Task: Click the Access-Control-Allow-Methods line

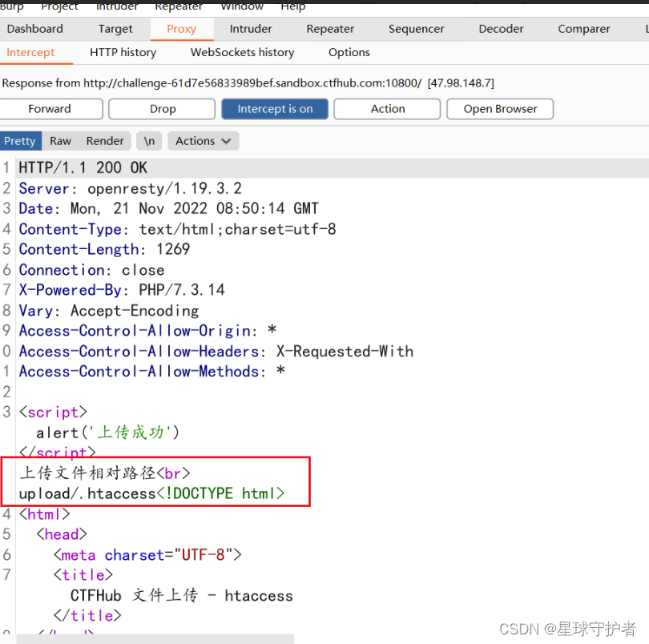Action: pyautogui.click(x=152, y=372)
